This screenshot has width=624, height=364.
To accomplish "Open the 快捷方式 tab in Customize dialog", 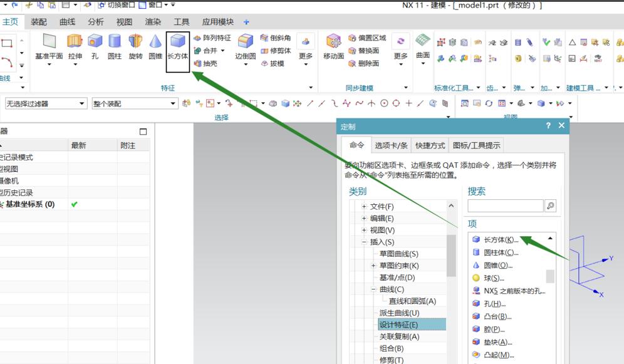I will point(430,145).
